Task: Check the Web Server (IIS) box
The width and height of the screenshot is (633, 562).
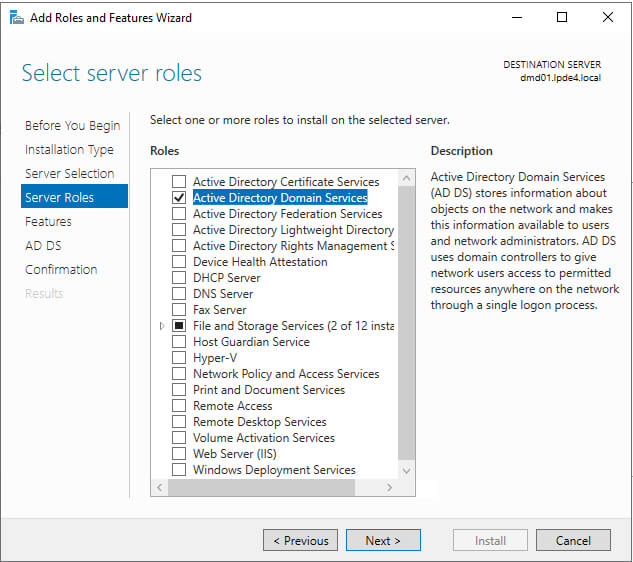Action: pyautogui.click(x=179, y=454)
